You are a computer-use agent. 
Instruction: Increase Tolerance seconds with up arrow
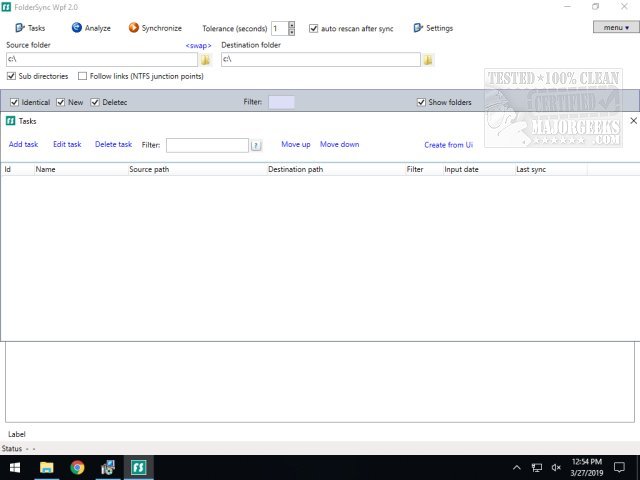291,25
